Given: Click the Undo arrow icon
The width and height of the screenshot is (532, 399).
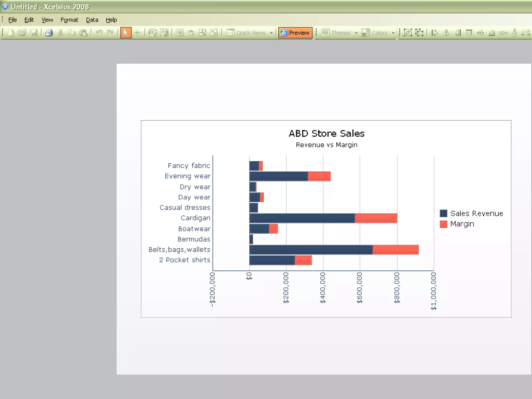Looking at the screenshot, I should [99, 33].
